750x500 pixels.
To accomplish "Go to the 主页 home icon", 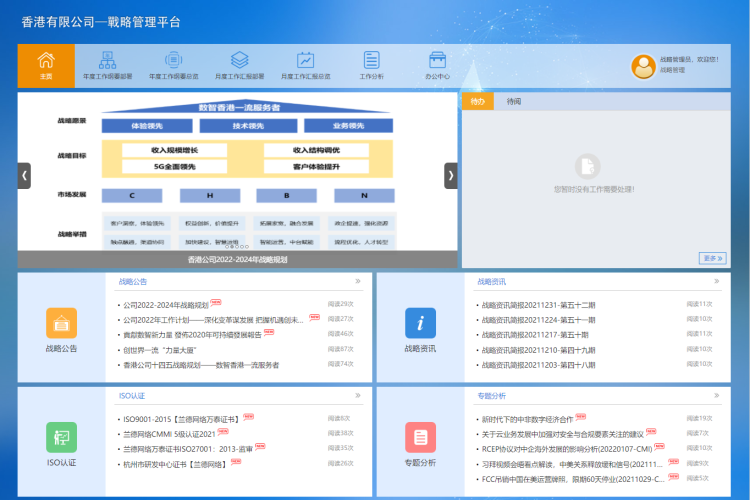I will pos(46,62).
